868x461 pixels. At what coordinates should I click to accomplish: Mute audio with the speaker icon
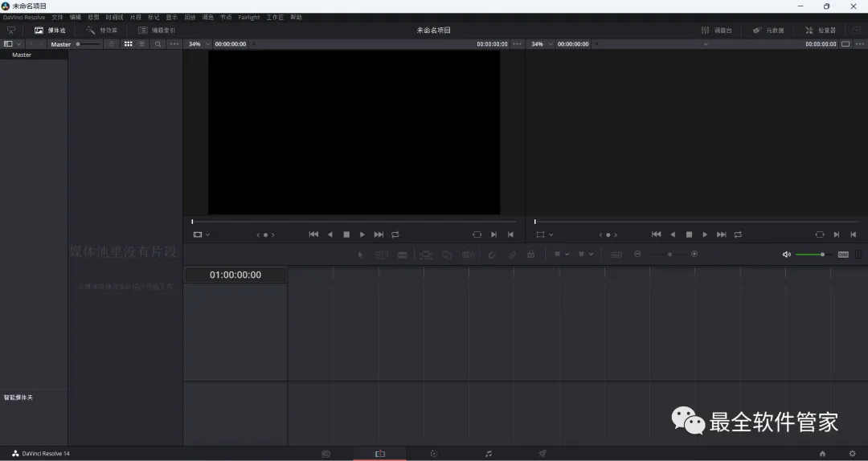click(x=786, y=255)
